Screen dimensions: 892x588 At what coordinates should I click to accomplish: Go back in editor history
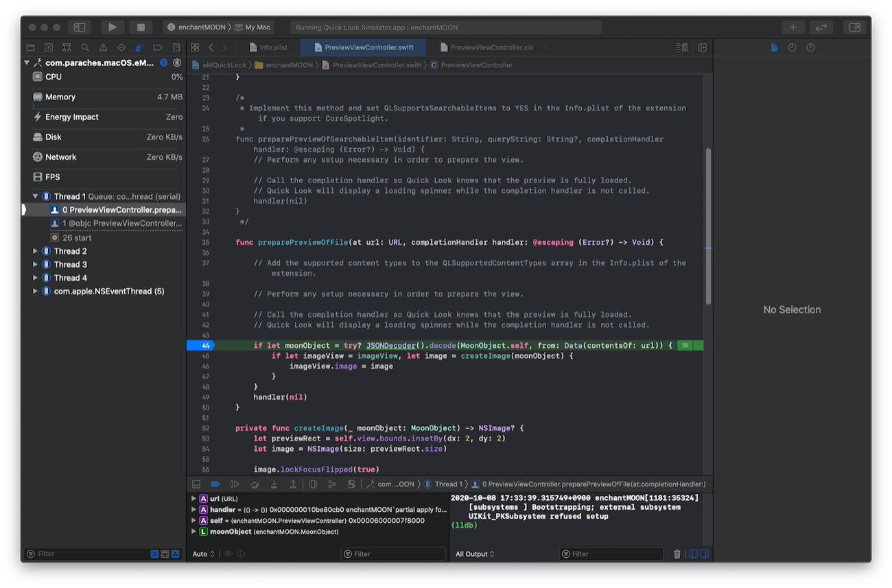pyautogui.click(x=211, y=48)
